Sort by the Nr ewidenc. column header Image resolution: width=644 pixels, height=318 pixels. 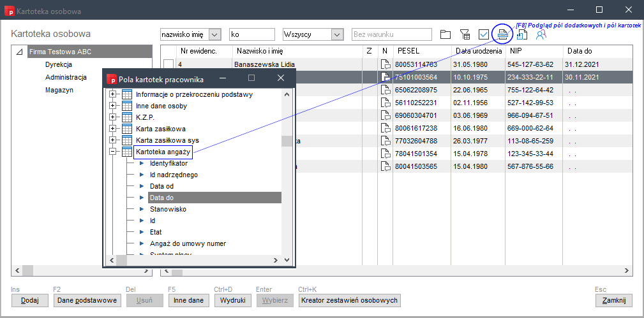204,51
